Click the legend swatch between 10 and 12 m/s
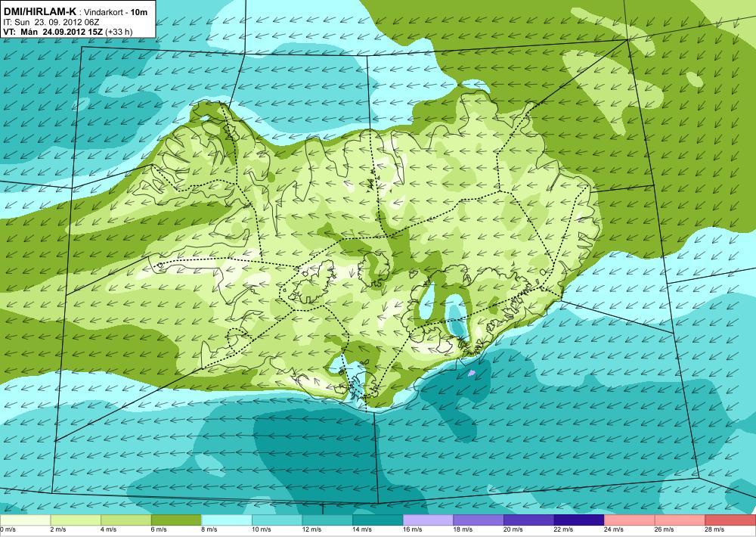The height and width of the screenshot is (537, 756). [x=277, y=520]
